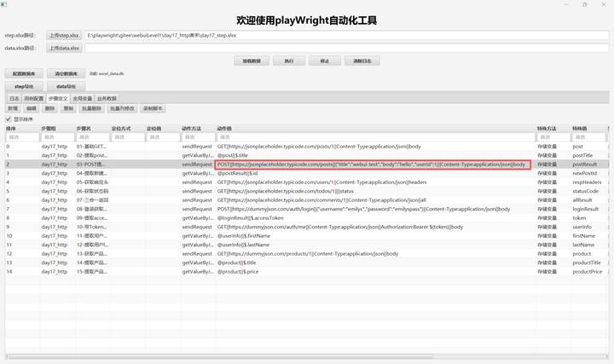The height and width of the screenshot is (364, 614).
Task: Click the horizontal scrollbar below the table
Action: tap(219, 356)
